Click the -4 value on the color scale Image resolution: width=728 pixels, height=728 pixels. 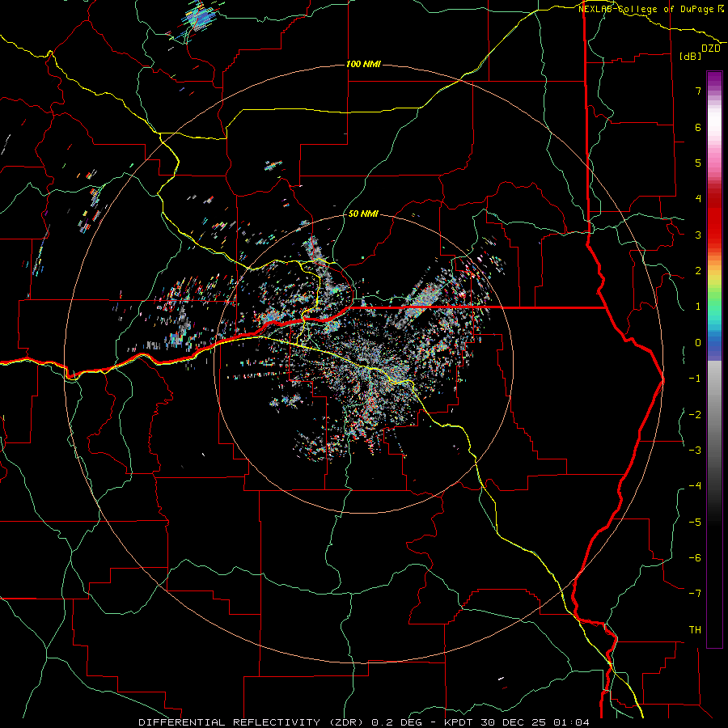695,486
